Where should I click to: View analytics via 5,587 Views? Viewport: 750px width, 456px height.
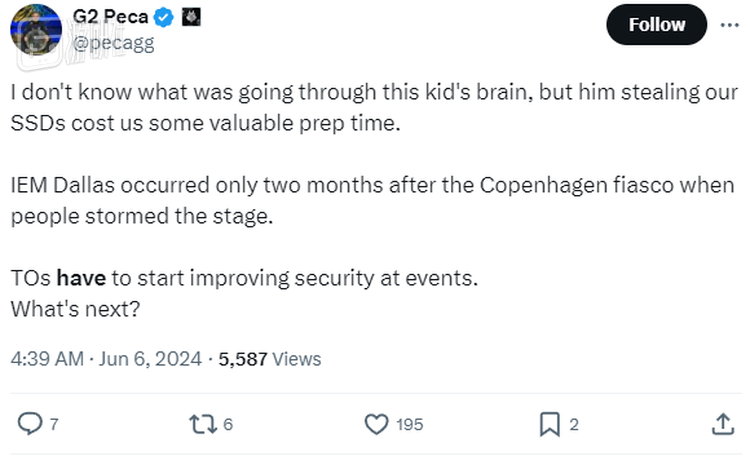tap(270, 358)
